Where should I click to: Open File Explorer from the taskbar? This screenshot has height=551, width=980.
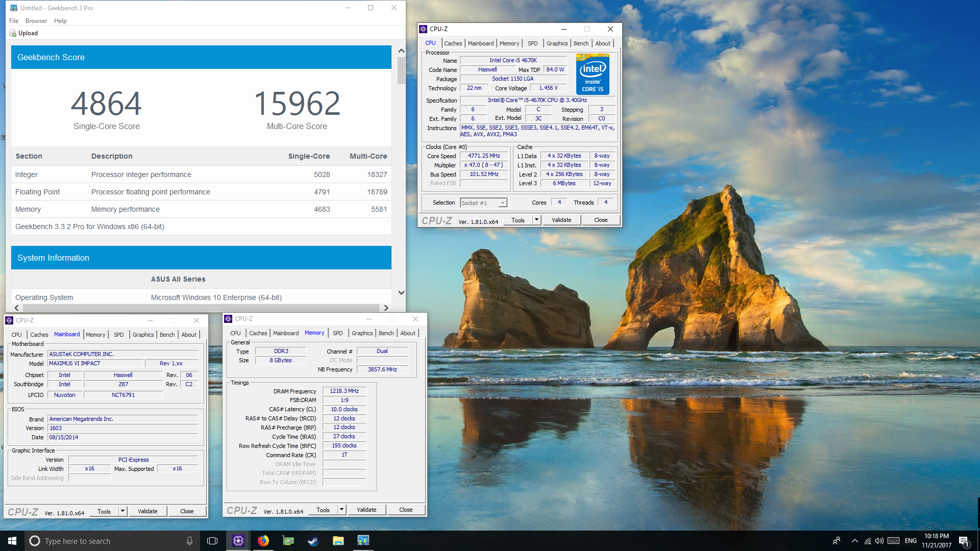point(338,541)
